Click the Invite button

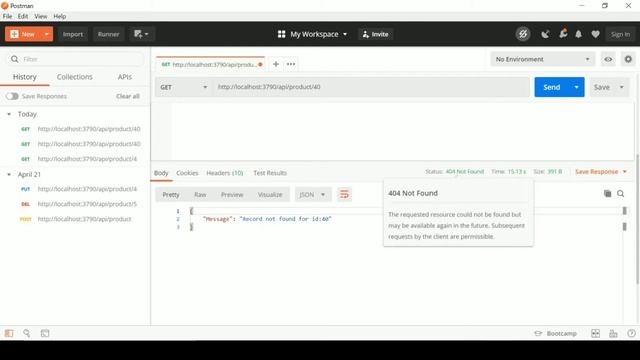click(x=375, y=34)
